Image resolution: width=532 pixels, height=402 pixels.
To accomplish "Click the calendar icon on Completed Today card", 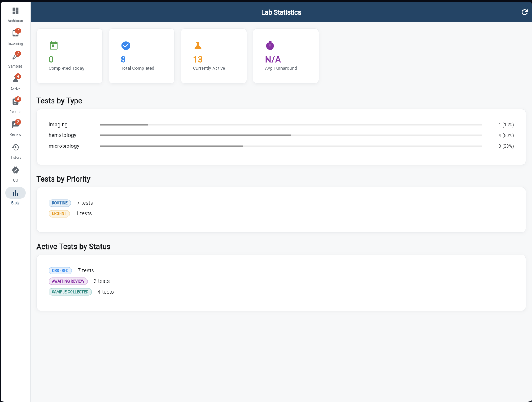I will click(54, 45).
